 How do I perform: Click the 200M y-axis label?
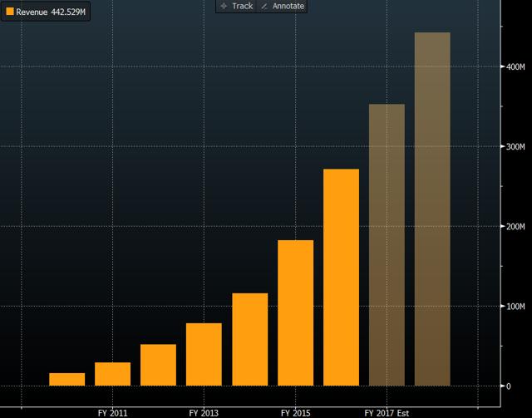pos(515,226)
